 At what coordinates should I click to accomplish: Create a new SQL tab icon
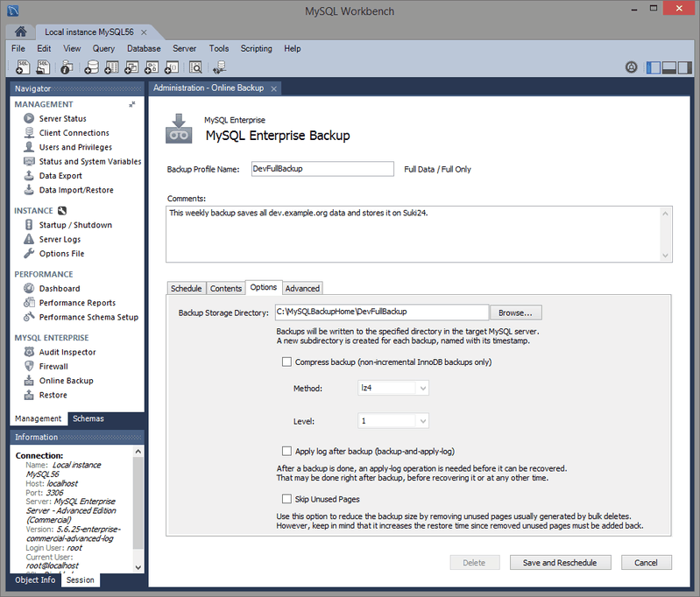pyautogui.click(x=23, y=67)
